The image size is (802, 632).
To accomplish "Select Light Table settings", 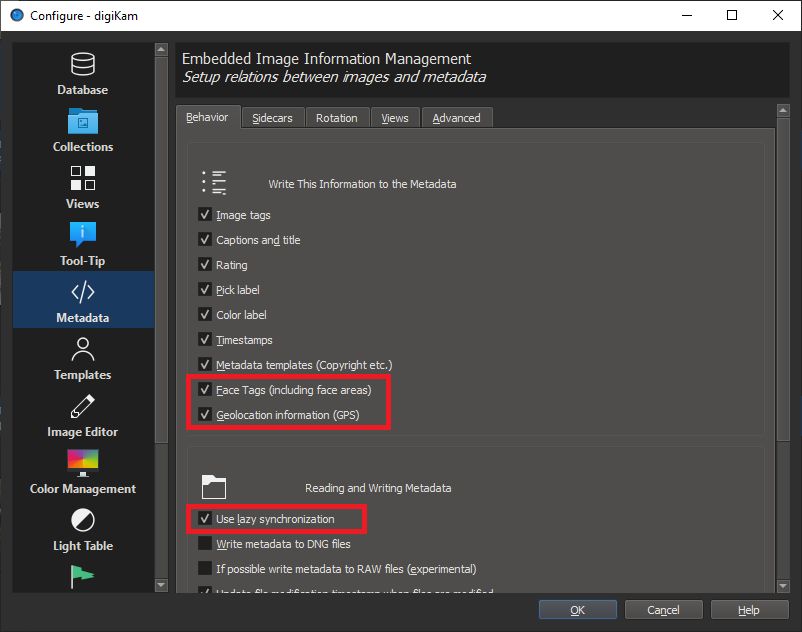I will pyautogui.click(x=82, y=530).
